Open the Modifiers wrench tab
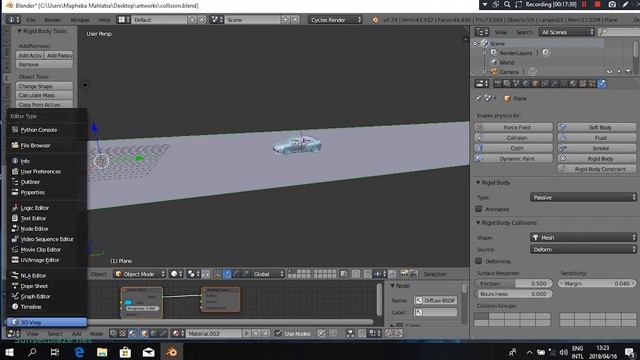The height and width of the screenshot is (360, 640). pos(554,84)
